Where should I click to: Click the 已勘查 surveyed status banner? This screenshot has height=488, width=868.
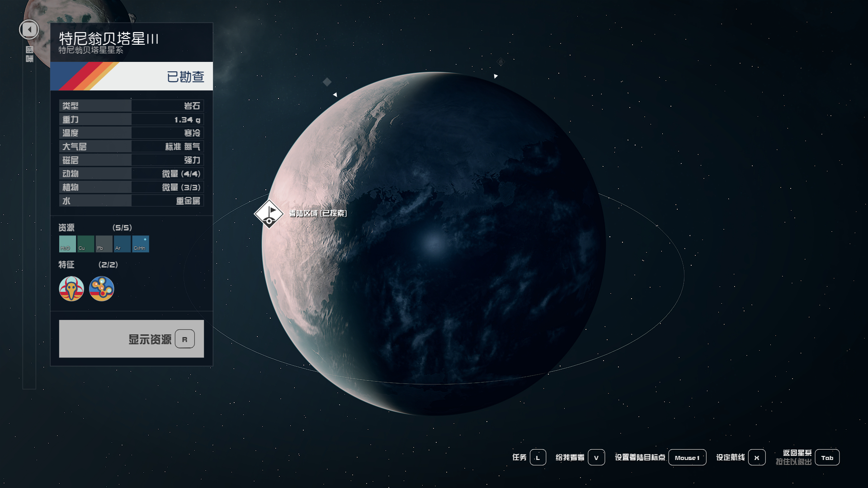coord(132,76)
